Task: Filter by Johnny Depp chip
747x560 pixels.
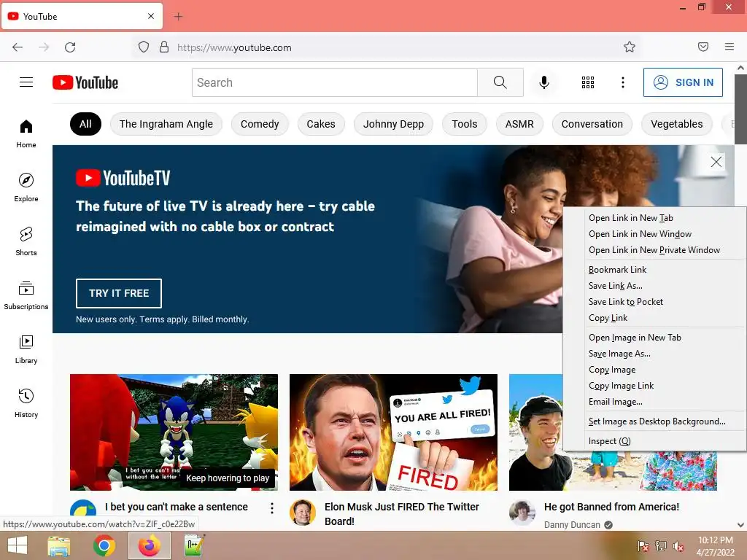Action: (x=393, y=124)
